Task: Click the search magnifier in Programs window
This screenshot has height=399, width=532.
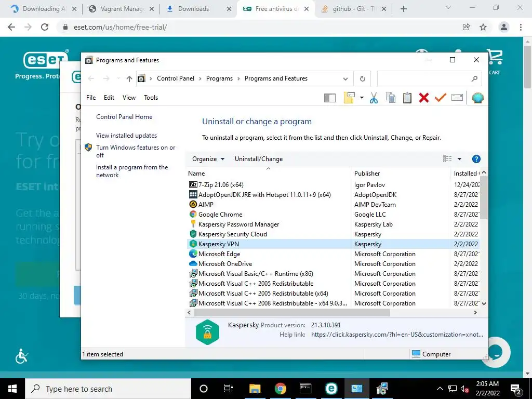Action: [474, 79]
